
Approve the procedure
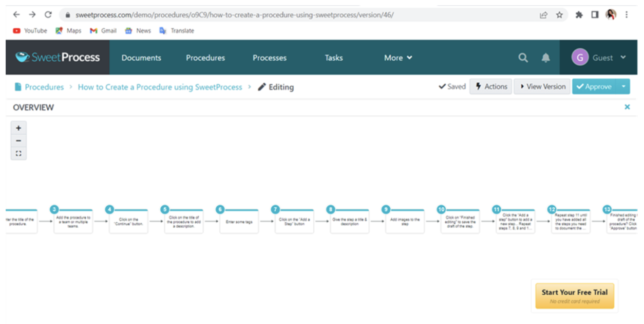tap(594, 86)
